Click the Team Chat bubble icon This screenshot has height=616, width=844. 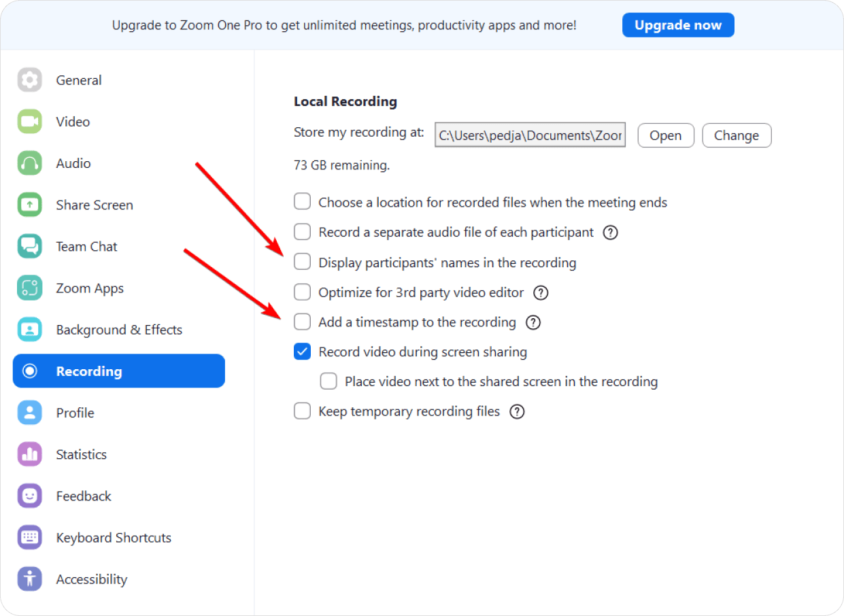tap(30, 246)
